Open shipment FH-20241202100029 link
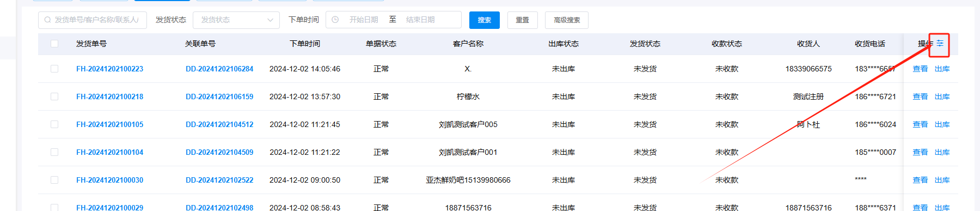This screenshot has width=980, height=211. (x=110, y=207)
